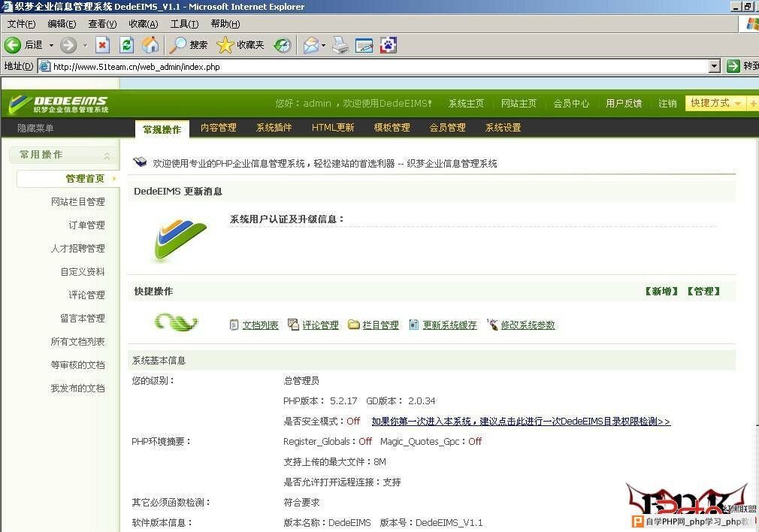Open the 工具(T) menu
This screenshot has height=532, width=759.
[184, 24]
